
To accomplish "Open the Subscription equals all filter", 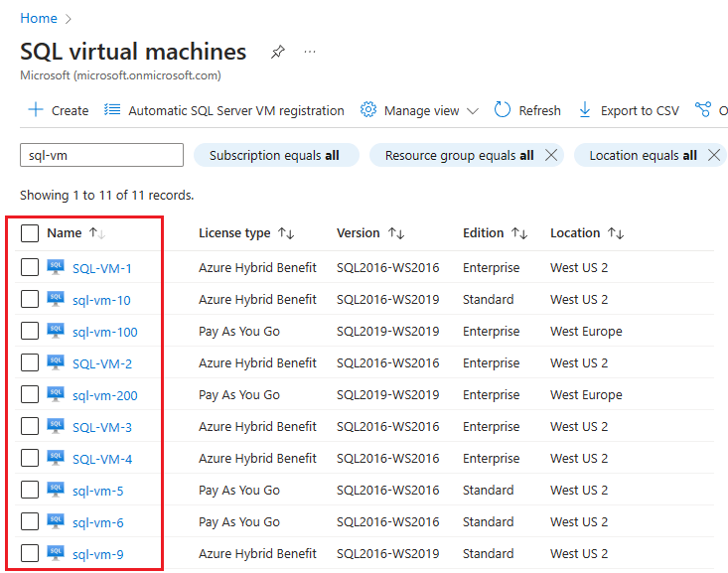I will point(276,155).
